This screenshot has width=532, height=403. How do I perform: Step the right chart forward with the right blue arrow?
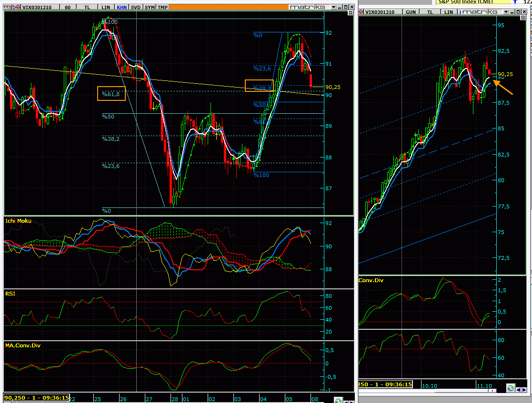tap(524, 390)
